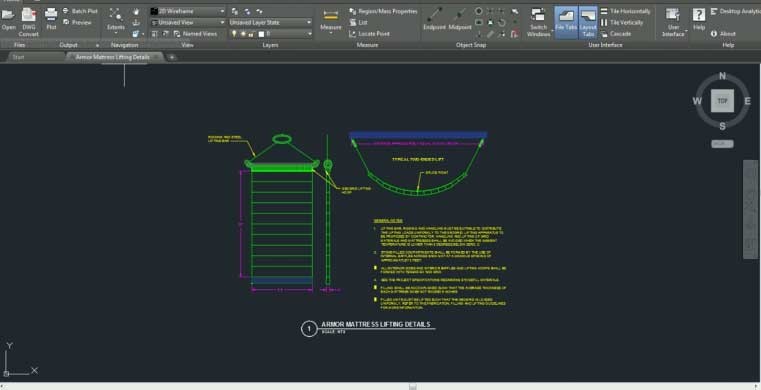Open the User Interface settings icon
This screenshot has width=761, height=390.
pos(673,15)
